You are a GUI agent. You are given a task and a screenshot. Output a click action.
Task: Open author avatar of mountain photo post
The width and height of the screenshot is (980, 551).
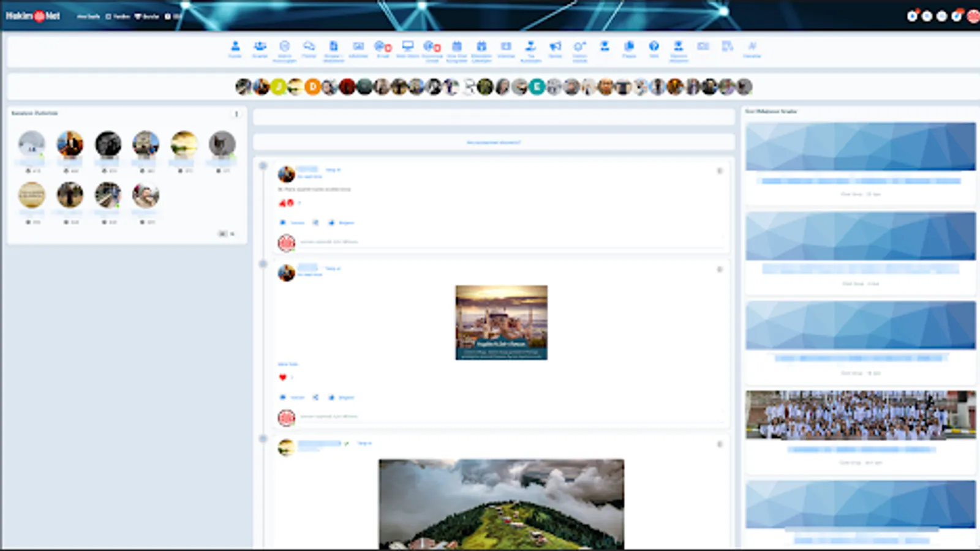[286, 448]
